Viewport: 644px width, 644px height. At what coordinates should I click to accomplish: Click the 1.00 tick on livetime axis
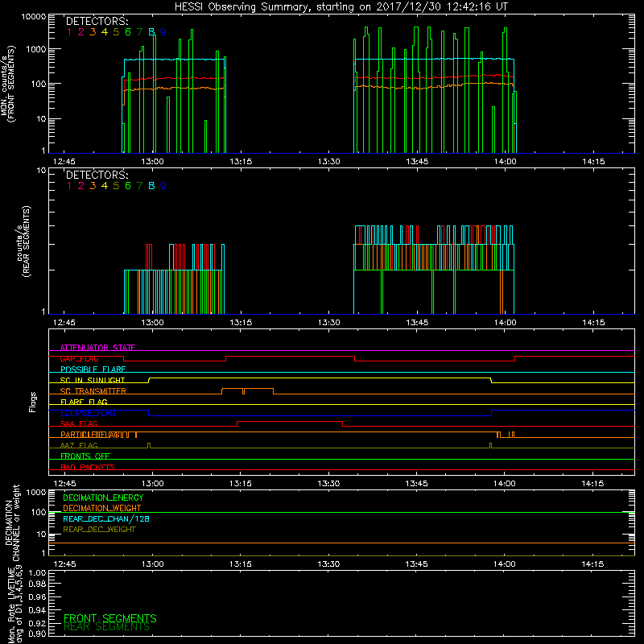point(37,573)
